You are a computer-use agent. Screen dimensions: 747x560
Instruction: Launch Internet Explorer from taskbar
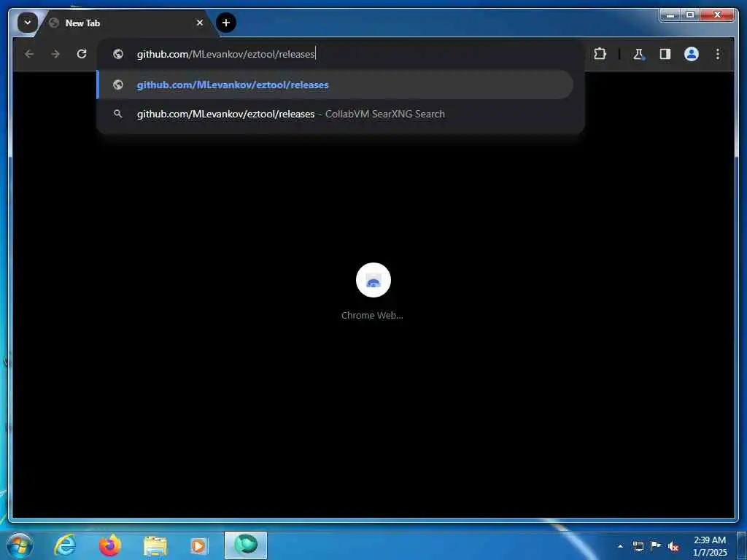click(x=65, y=545)
